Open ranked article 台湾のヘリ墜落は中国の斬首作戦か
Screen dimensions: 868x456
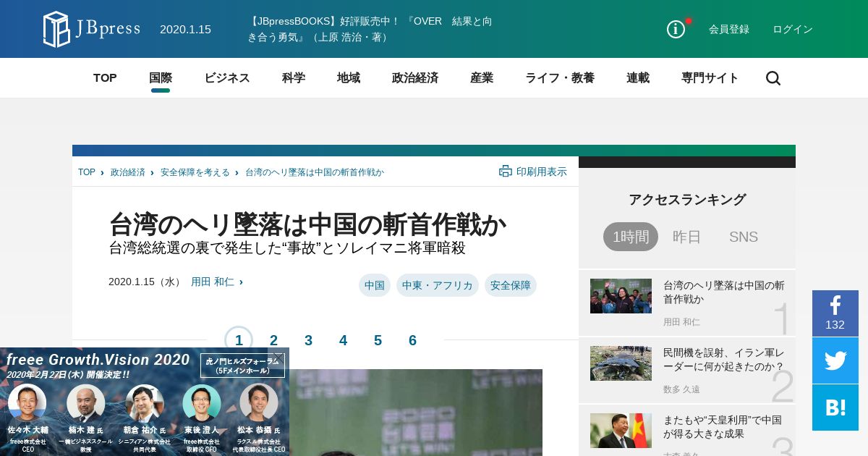click(724, 292)
